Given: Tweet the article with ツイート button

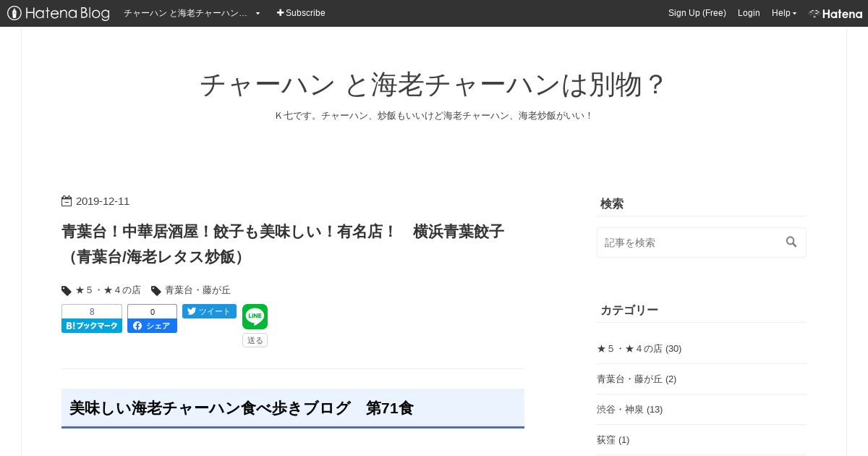Looking at the screenshot, I should (209, 311).
